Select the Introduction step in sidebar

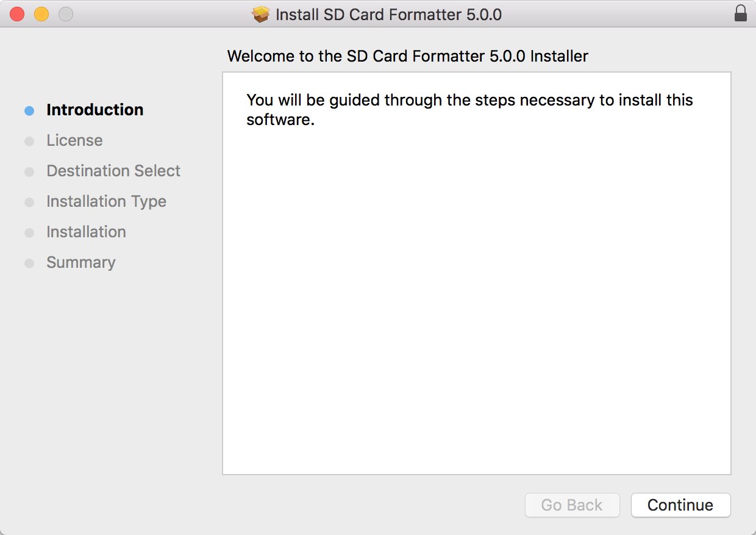coord(95,110)
